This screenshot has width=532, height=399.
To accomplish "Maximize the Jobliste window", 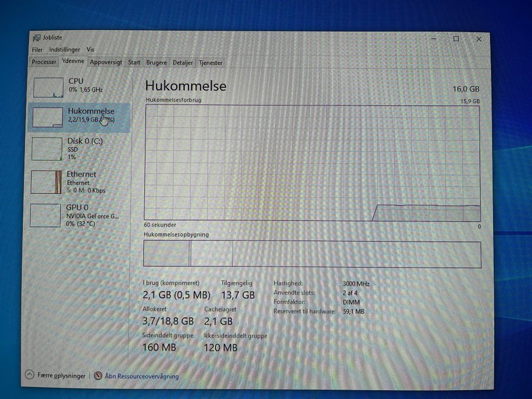I will pos(456,39).
